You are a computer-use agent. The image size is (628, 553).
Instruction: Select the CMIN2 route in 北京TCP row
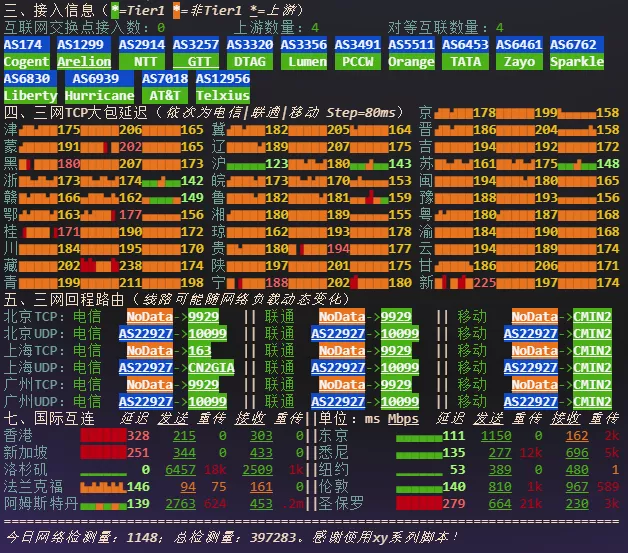click(591, 316)
